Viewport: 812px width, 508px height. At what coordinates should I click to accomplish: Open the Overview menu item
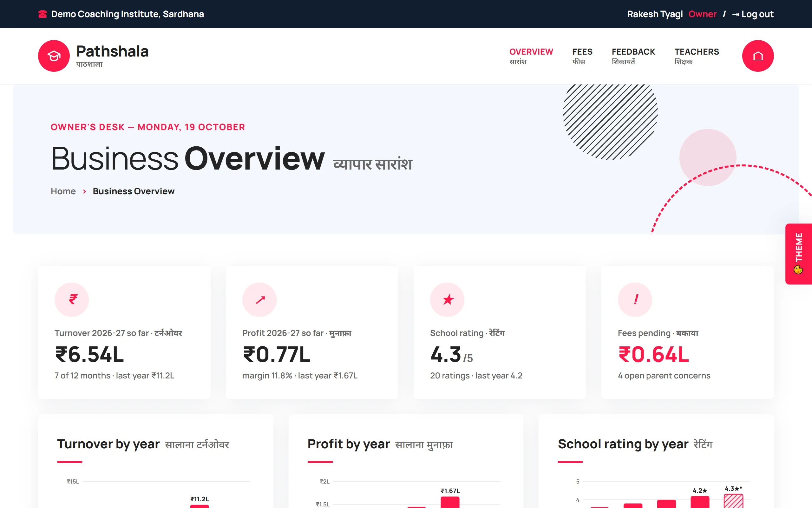click(x=531, y=56)
